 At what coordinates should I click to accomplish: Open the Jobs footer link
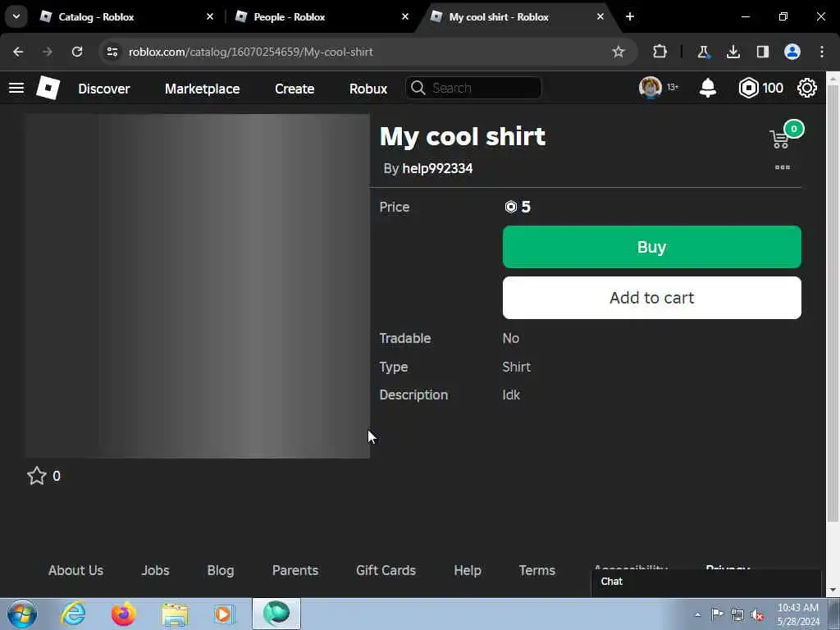155,571
